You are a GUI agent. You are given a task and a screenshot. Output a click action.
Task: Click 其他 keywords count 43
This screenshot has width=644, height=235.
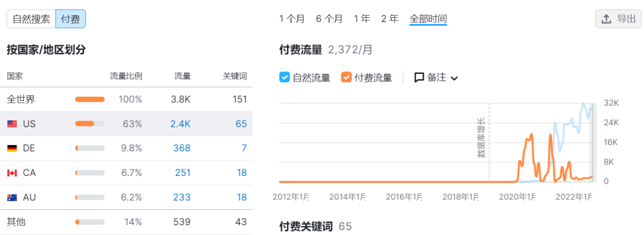[x=241, y=222]
